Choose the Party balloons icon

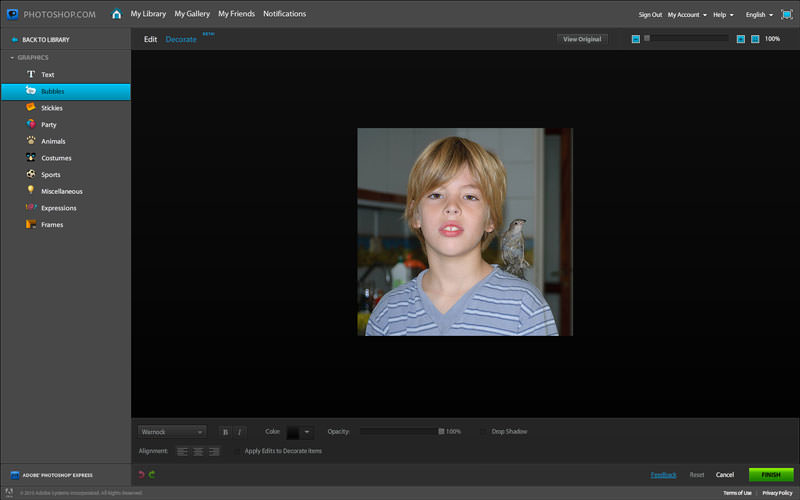[31, 124]
